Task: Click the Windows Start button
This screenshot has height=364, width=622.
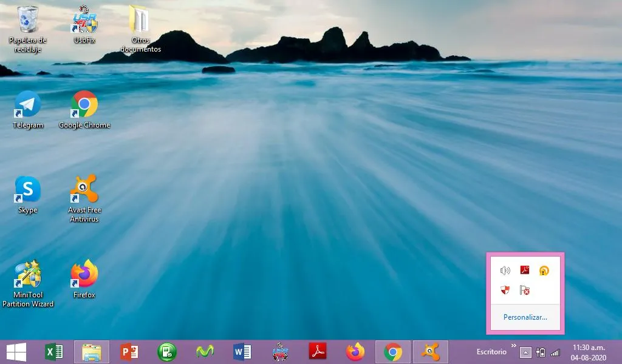Action: (16, 352)
